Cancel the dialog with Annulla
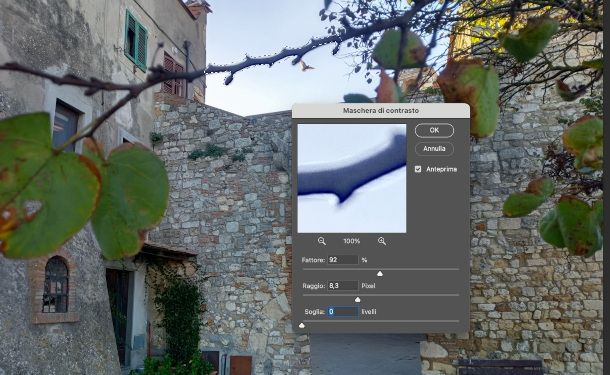Image resolution: width=610 pixels, height=375 pixels. [x=434, y=149]
